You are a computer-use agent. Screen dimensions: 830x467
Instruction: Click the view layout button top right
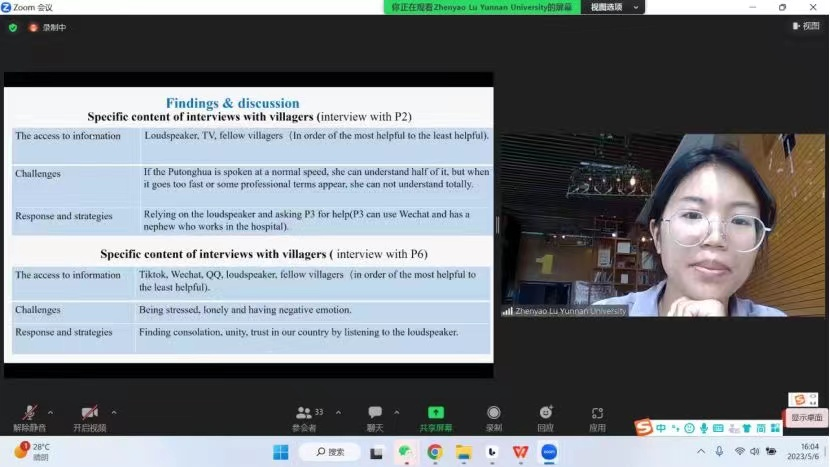coord(805,26)
